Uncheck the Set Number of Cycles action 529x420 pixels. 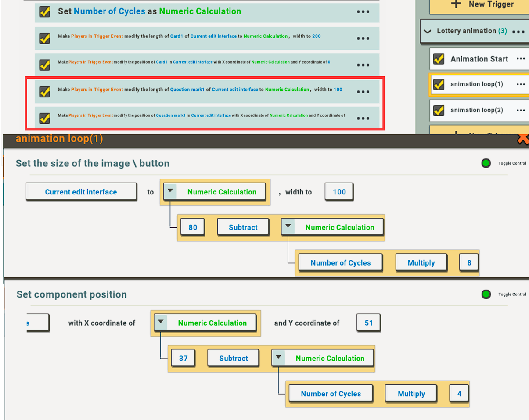[x=45, y=12]
